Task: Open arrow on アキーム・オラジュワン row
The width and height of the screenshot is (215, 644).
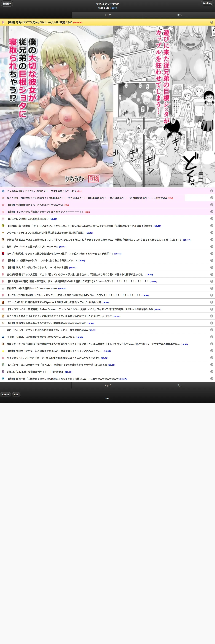Action: [x=212, y=233]
